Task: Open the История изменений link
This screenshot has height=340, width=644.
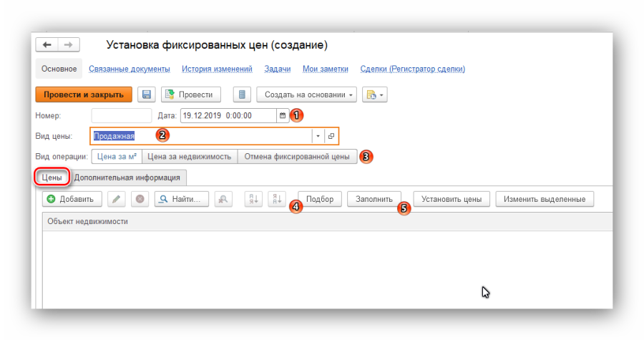Action: (217, 69)
